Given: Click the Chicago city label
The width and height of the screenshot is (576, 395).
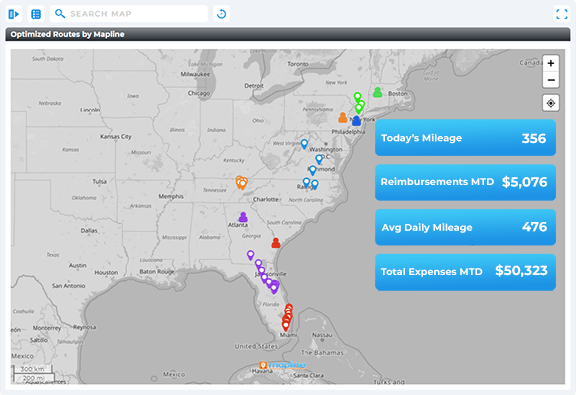Looking at the screenshot, I should (x=199, y=93).
